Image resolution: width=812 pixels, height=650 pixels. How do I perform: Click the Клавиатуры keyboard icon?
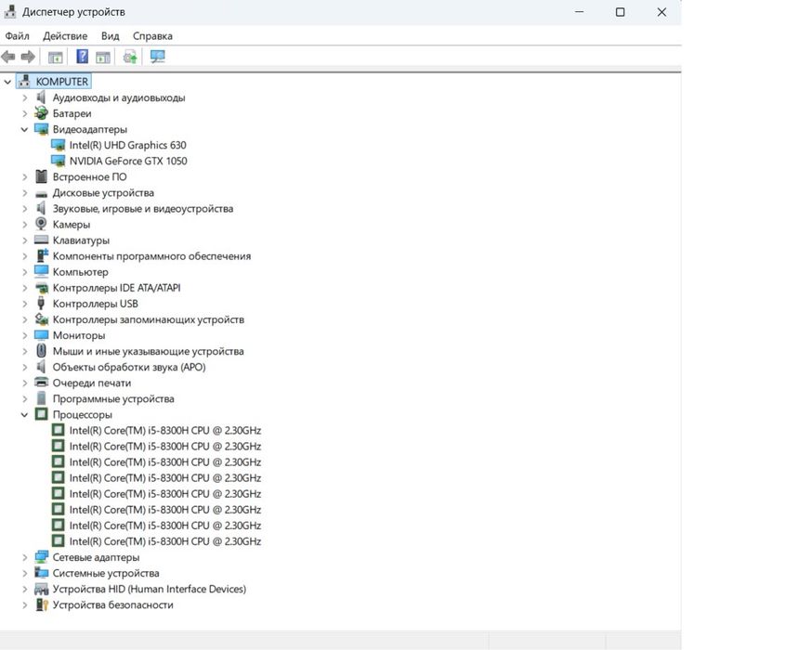[x=41, y=240]
